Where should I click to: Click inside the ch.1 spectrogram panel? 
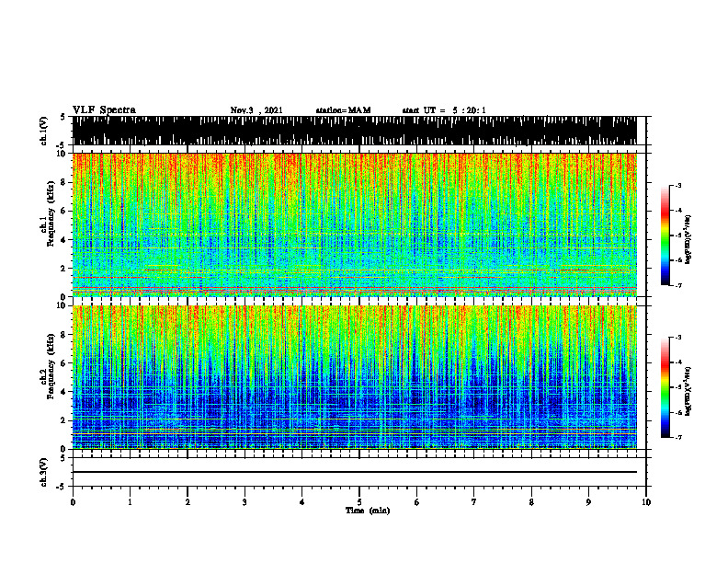coord(354,224)
